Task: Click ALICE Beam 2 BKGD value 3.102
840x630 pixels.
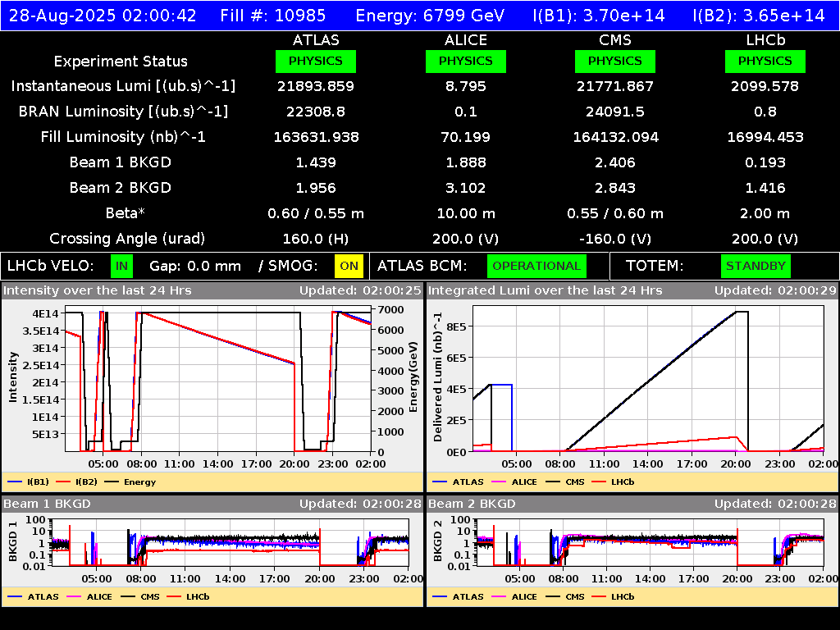Action: tap(466, 188)
